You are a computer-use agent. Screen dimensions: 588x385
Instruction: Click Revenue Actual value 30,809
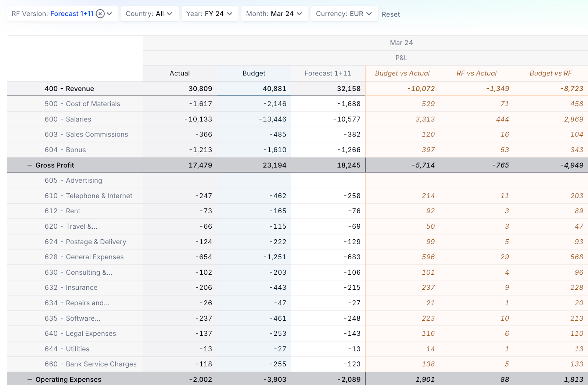[x=200, y=89]
